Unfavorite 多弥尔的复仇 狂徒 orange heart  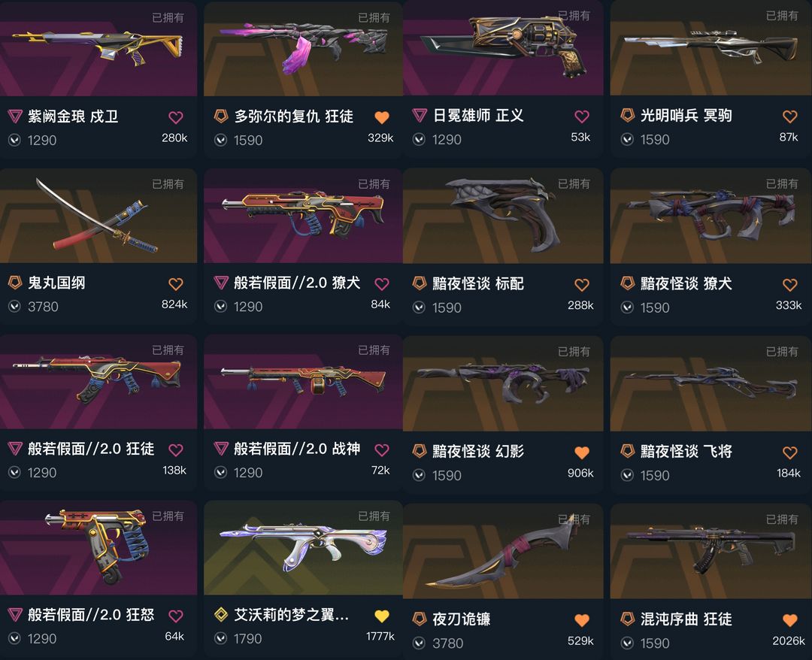[382, 117]
